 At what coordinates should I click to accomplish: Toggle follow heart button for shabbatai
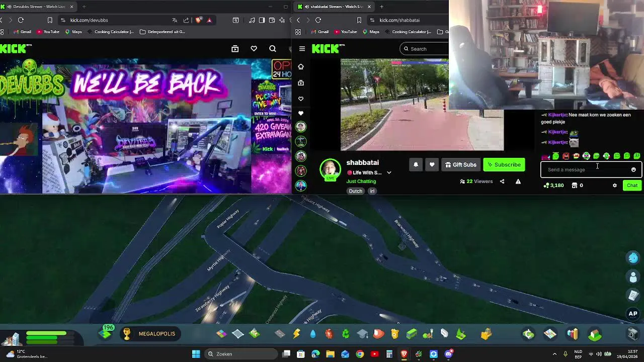pos(432,165)
